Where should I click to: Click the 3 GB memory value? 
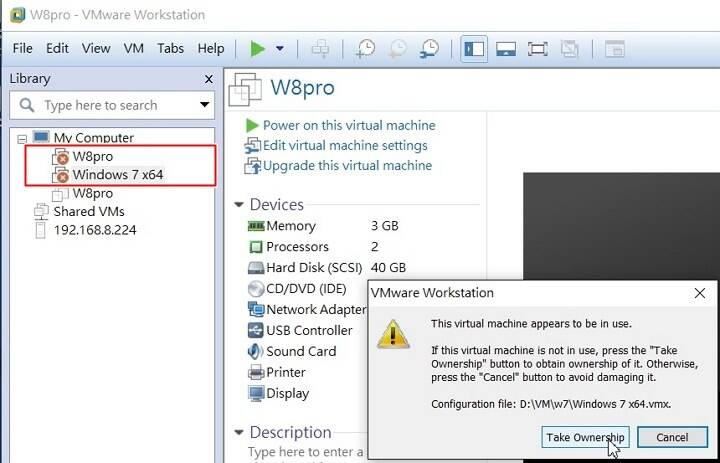point(384,226)
